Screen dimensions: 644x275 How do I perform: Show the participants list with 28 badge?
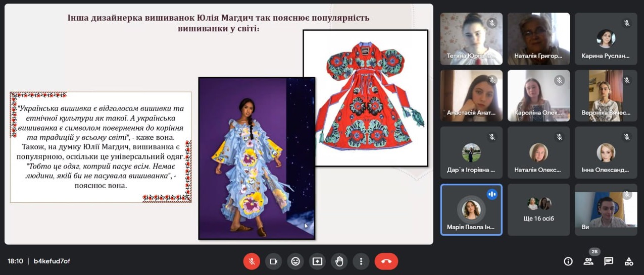pyautogui.click(x=588, y=261)
